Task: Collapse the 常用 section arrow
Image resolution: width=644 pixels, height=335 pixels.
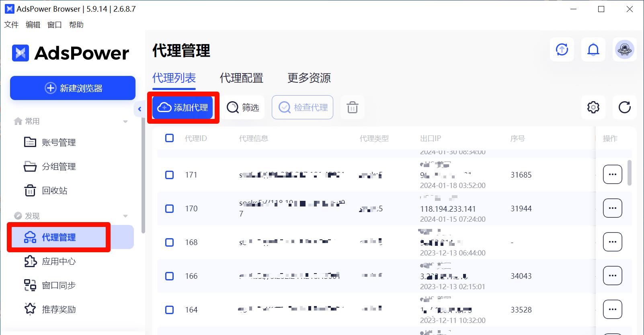Action: pos(125,121)
